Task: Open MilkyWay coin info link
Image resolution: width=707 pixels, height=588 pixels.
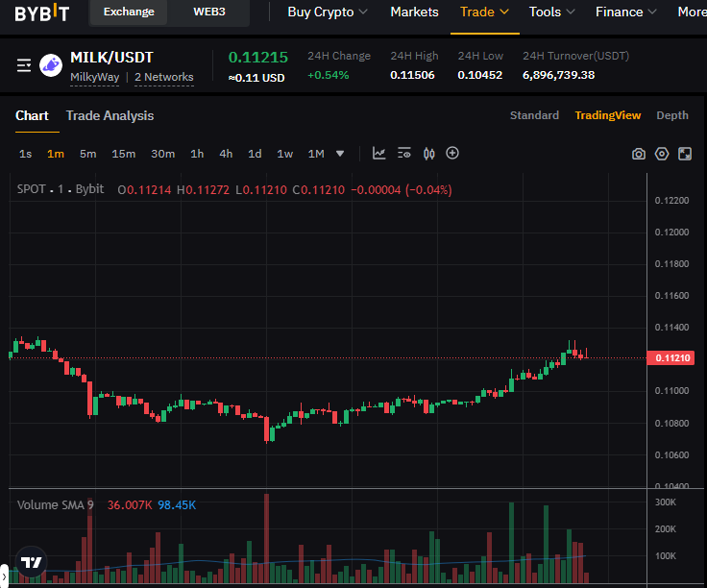Action: 95,77
